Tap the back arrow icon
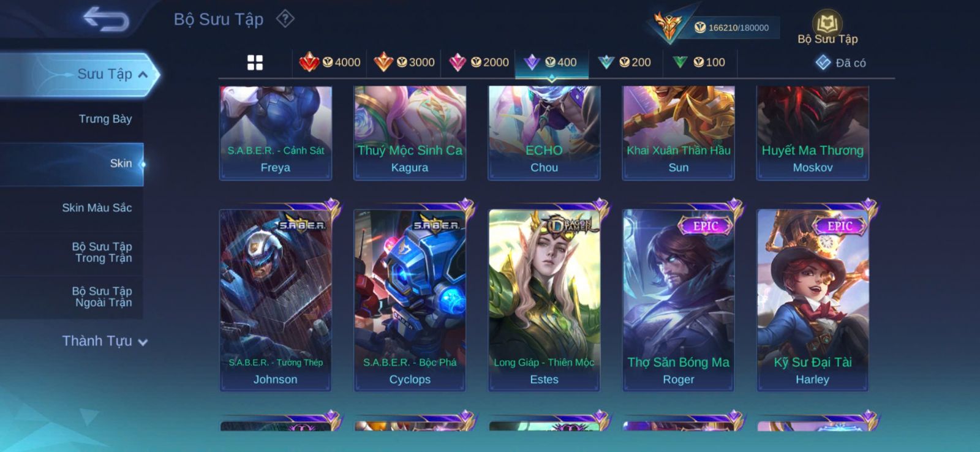Screen dimensions: 980x452 tap(107, 18)
